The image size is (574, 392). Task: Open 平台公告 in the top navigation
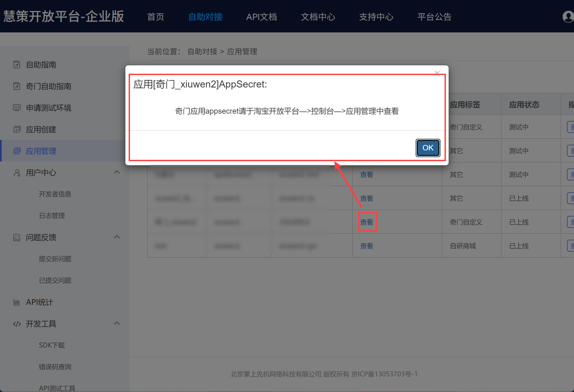434,17
